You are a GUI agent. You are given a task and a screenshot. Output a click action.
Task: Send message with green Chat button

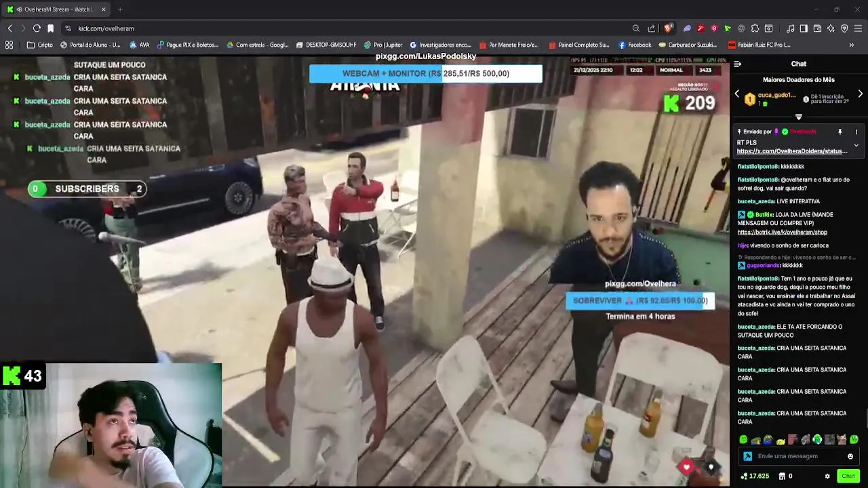[x=848, y=476]
